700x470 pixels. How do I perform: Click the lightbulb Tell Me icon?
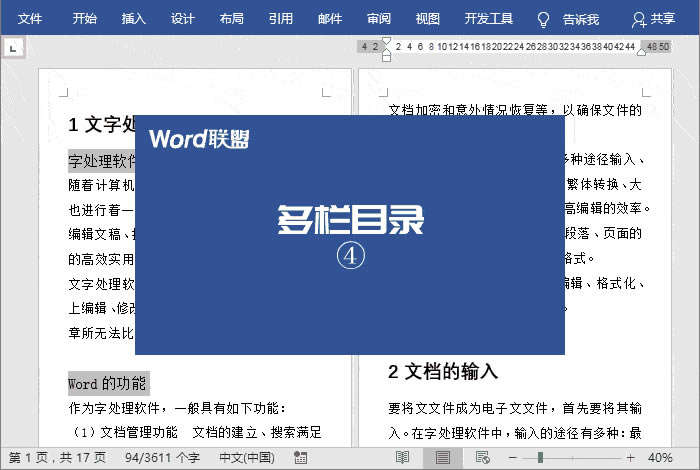[x=543, y=20]
